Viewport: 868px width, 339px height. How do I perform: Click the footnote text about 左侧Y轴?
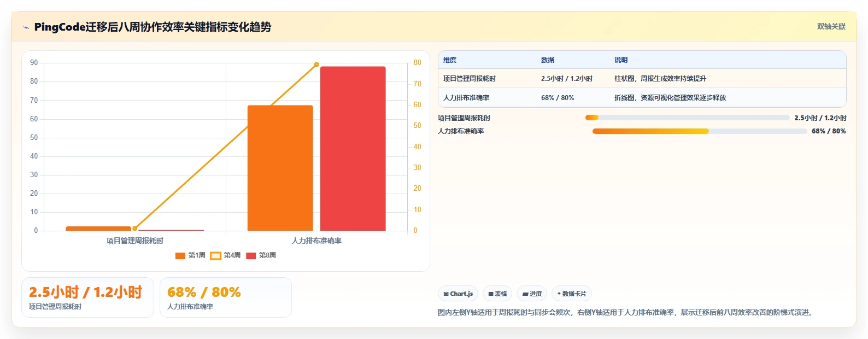pos(626,313)
